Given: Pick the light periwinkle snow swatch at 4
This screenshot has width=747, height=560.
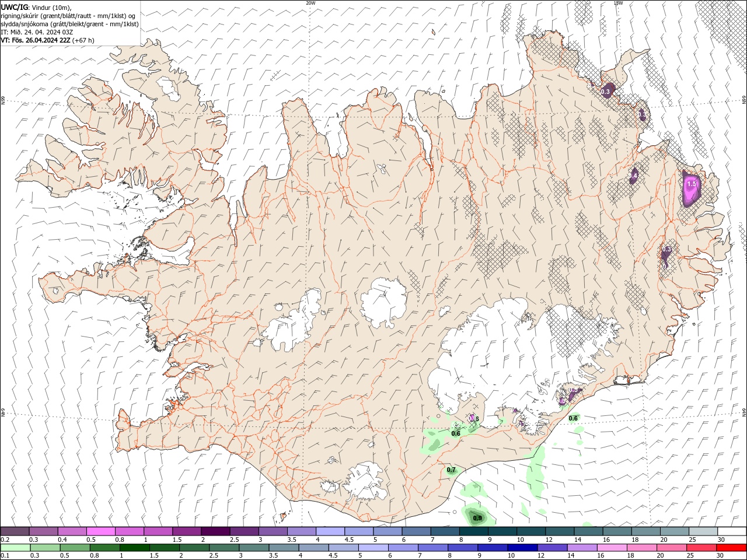Looking at the screenshot, I should 330,531.
